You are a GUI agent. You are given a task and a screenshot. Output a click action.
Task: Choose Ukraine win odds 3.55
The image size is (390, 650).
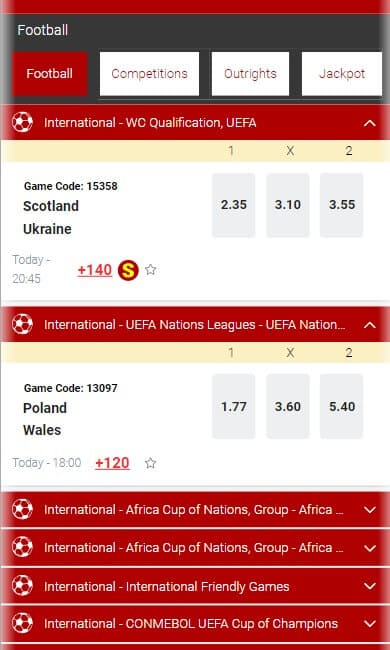pos(342,205)
